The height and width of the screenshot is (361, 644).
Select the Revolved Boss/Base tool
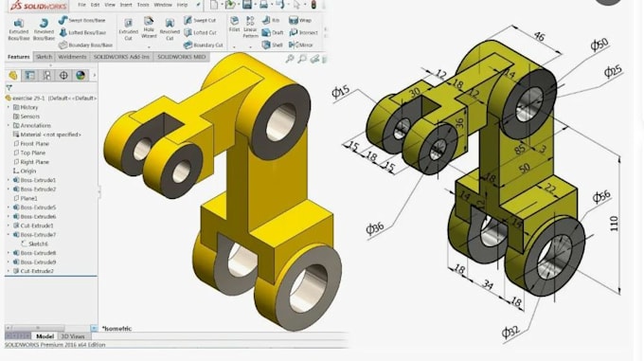pyautogui.click(x=44, y=28)
